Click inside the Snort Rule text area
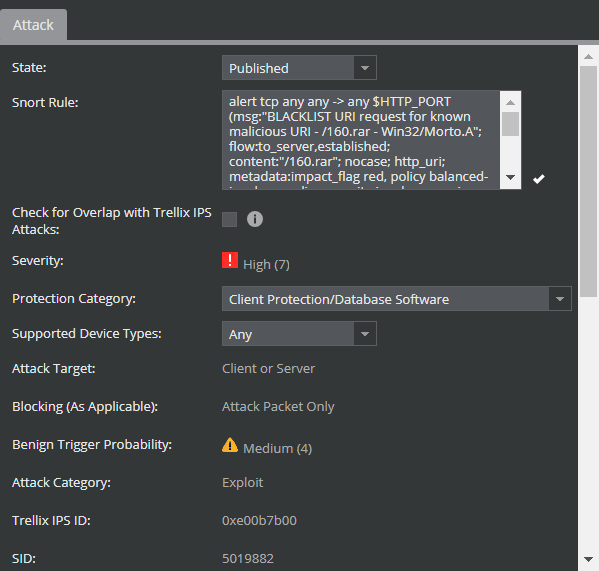 point(361,140)
